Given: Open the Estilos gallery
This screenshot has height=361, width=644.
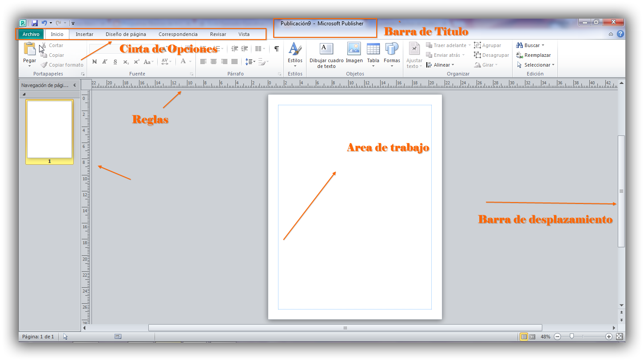Looking at the screenshot, I should pos(294,54).
